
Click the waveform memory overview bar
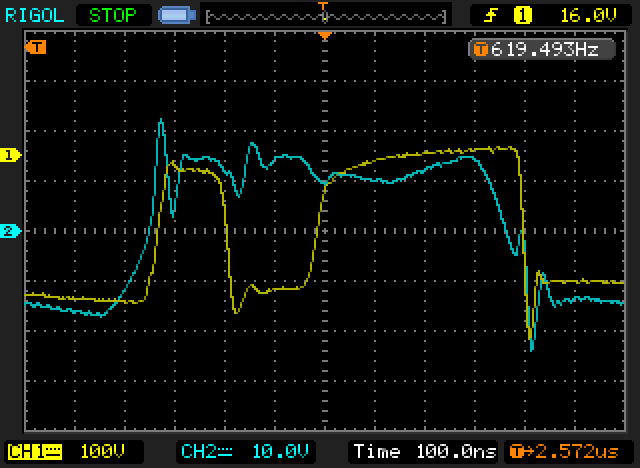[x=324, y=17]
